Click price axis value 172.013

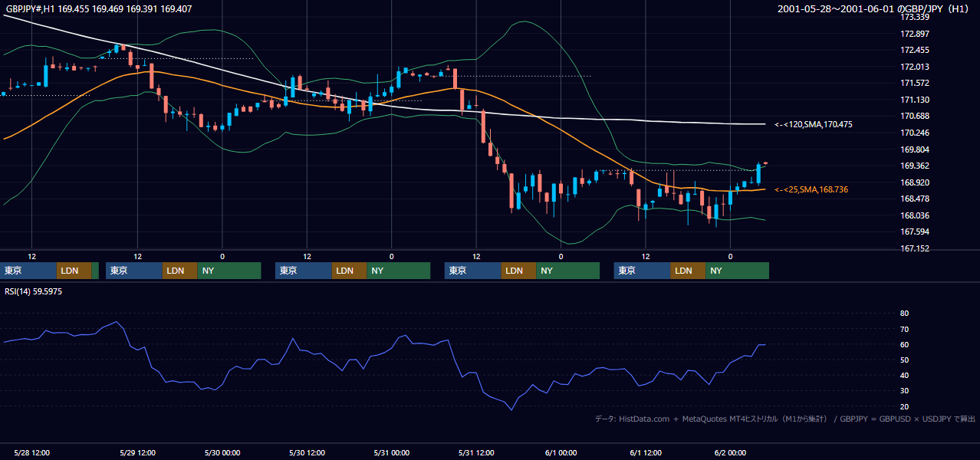click(x=915, y=67)
